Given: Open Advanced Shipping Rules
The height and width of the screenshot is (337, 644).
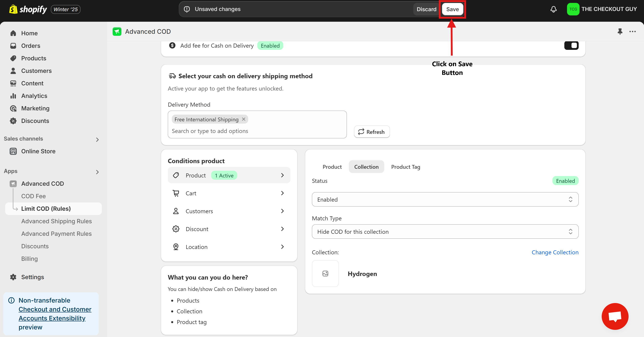Looking at the screenshot, I should click(x=56, y=221).
